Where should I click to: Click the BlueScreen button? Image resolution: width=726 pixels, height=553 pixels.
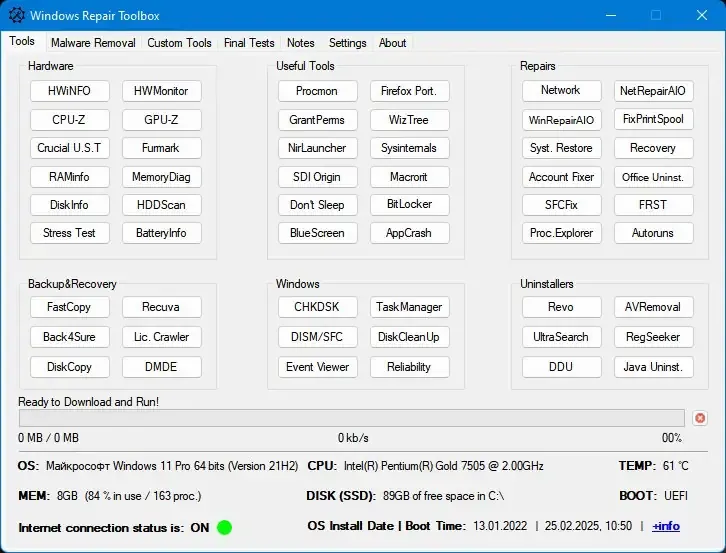318,233
